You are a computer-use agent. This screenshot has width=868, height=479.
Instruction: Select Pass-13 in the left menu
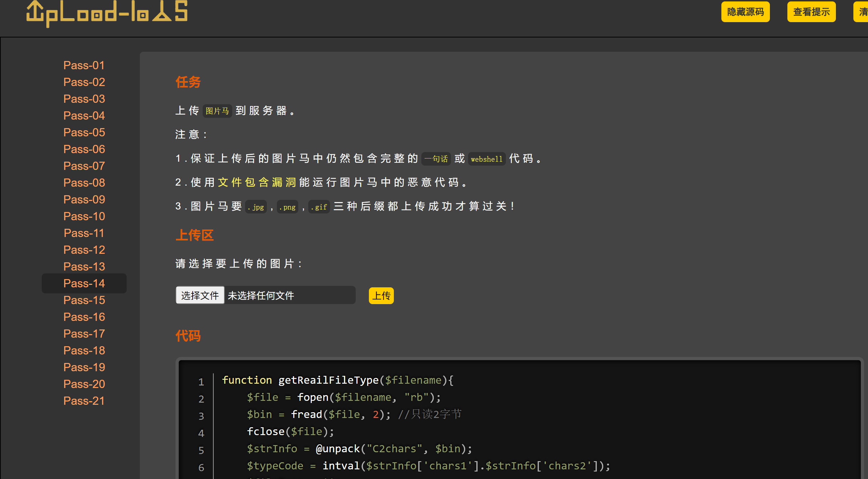84,267
